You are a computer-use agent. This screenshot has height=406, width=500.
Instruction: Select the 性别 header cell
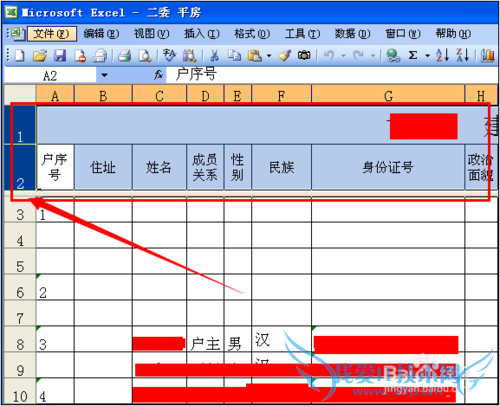pos(238,167)
